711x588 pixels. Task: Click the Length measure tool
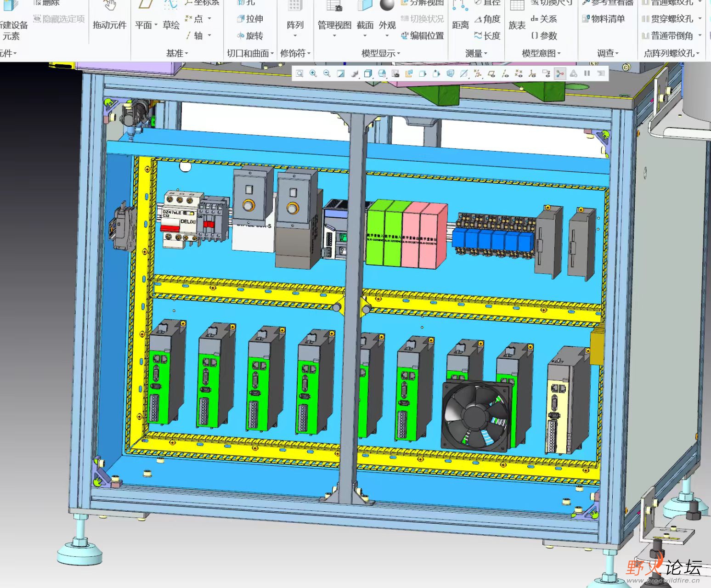pyautogui.click(x=487, y=35)
